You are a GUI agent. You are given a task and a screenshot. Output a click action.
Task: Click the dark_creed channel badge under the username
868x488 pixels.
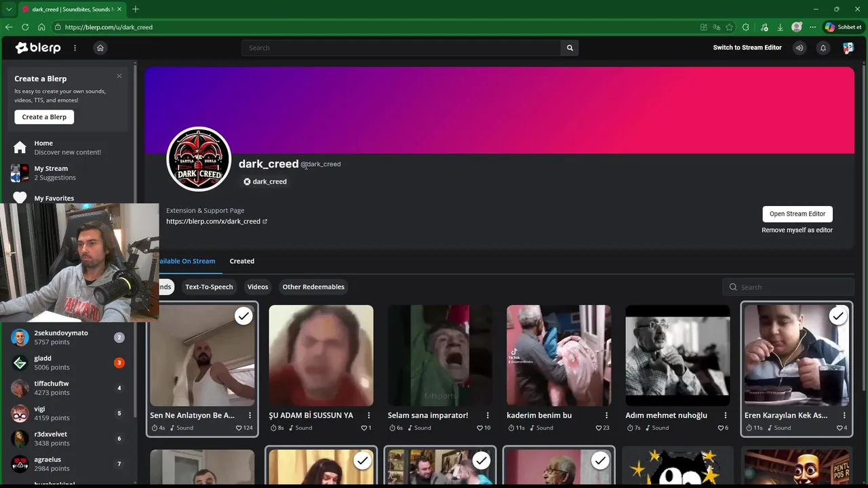[x=265, y=182]
